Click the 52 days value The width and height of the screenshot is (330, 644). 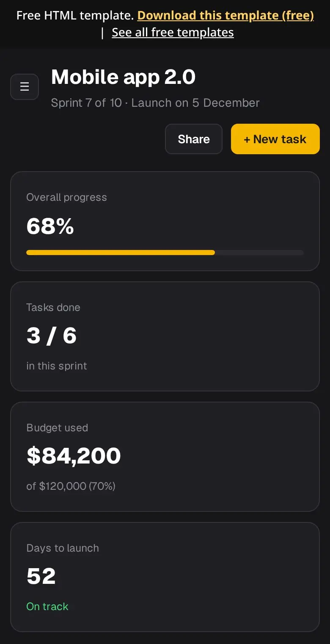41,576
